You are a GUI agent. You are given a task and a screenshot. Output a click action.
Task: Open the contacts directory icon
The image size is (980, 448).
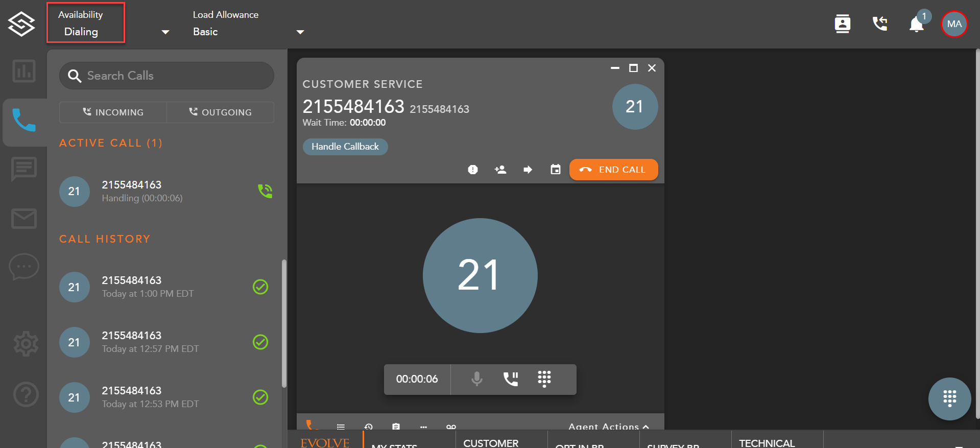click(842, 24)
